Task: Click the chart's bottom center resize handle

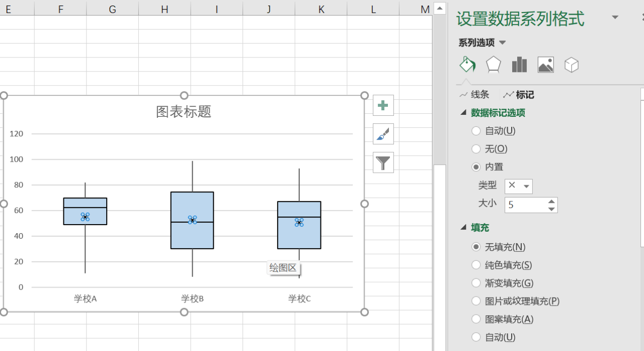Action: pos(184,312)
